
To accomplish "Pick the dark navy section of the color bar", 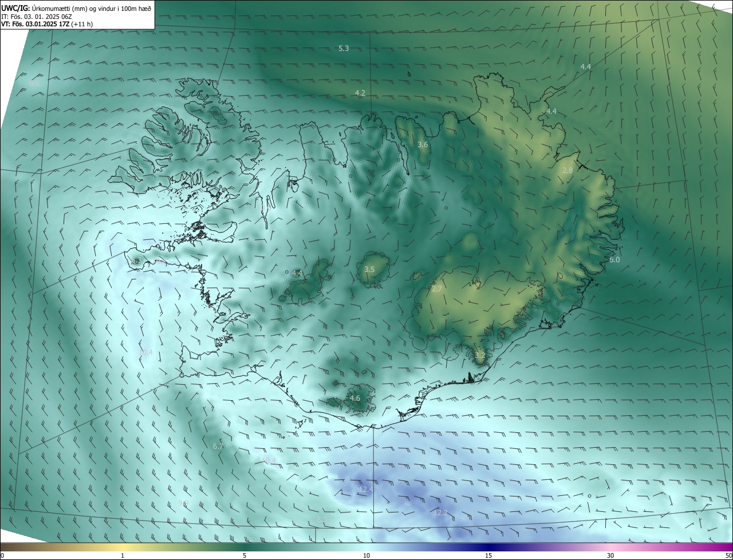I will click(x=488, y=547).
